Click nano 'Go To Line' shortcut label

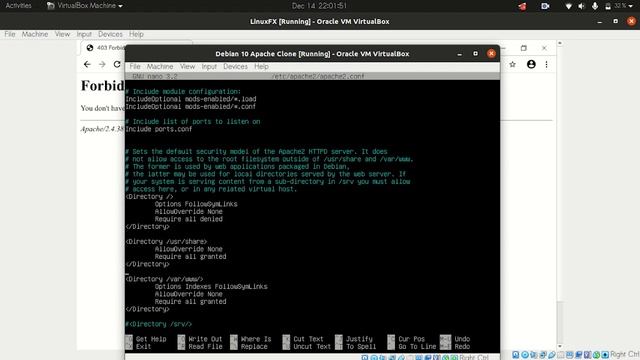[x=417, y=347]
